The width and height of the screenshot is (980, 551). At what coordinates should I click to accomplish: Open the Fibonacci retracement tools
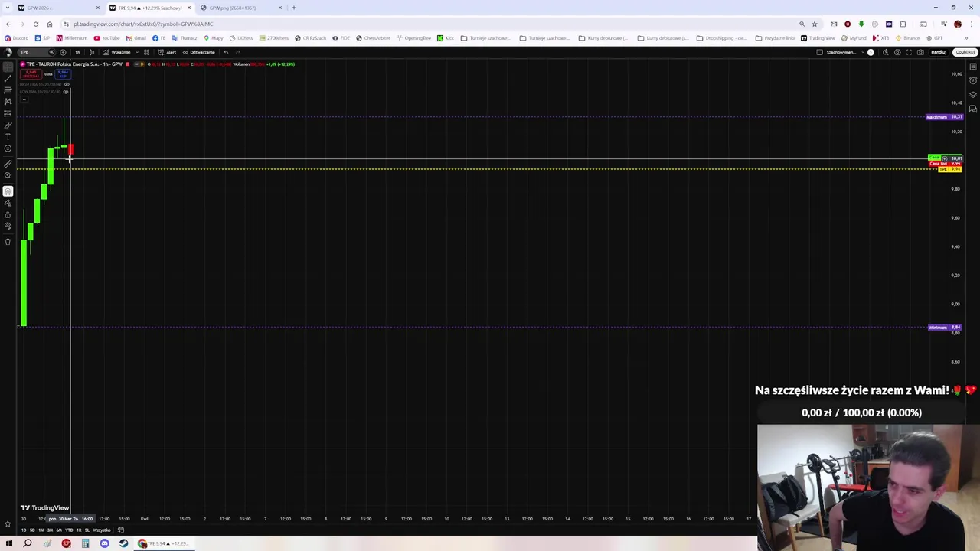8,90
